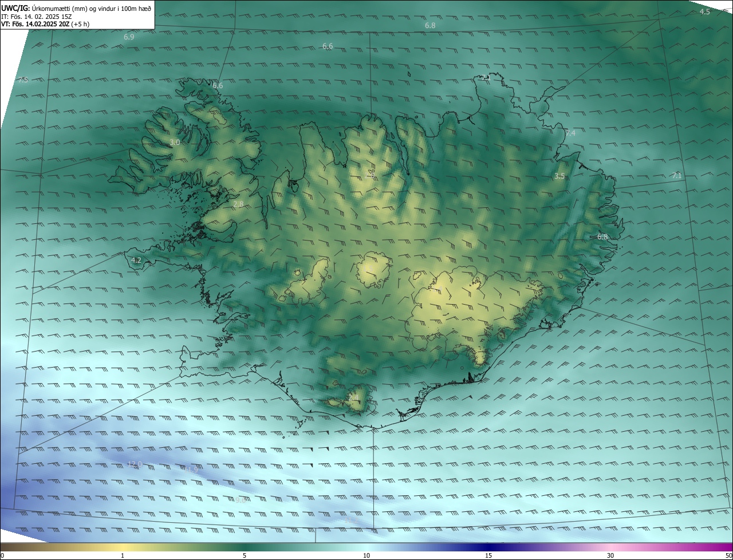Click the 4.2 value on the map
This screenshot has height=560, width=733.
(x=136, y=260)
